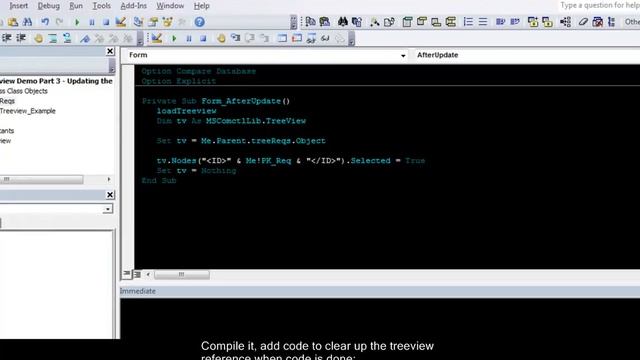Open the Run menu
640x360 pixels.
click(76, 6)
